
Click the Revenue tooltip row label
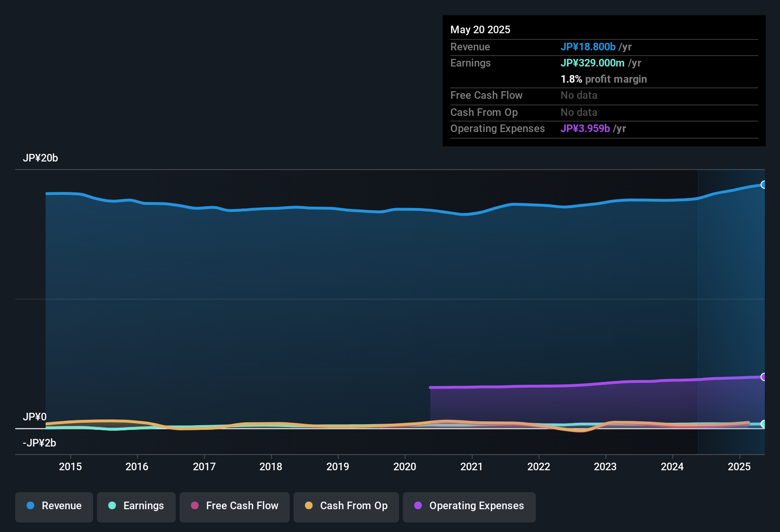470,47
